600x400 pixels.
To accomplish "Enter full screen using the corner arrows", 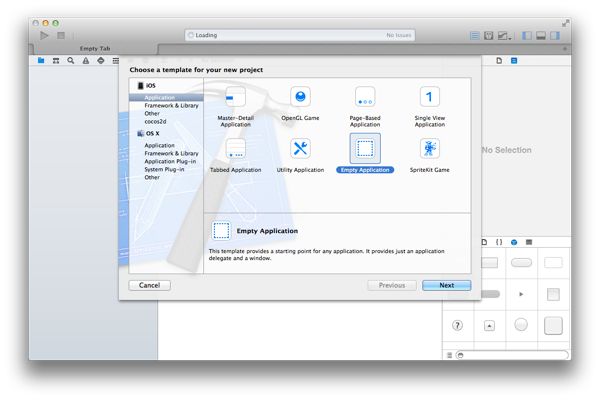I will [x=565, y=23].
